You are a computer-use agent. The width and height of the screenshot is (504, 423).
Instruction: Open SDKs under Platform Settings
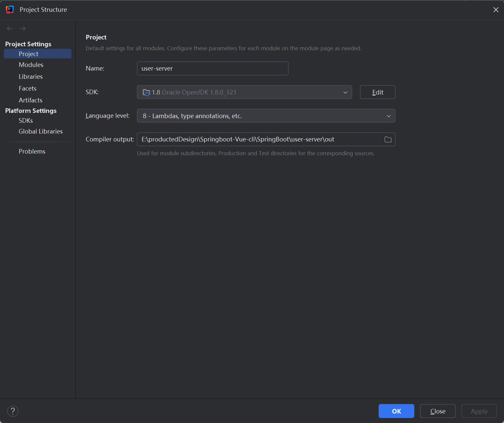26,120
